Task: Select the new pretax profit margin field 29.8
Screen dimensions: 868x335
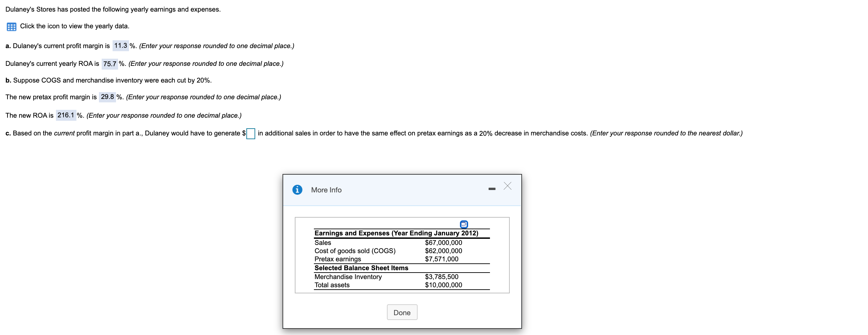Action: pos(107,97)
